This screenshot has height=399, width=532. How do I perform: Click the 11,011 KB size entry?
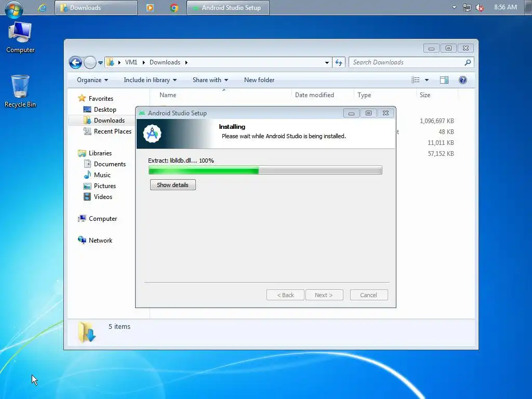[441, 143]
